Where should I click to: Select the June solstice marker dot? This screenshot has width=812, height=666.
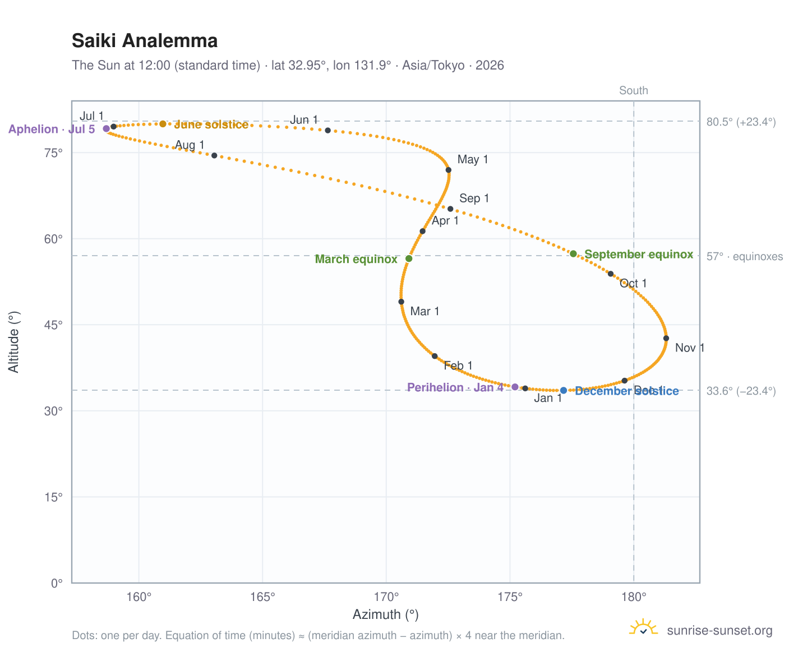pos(163,124)
